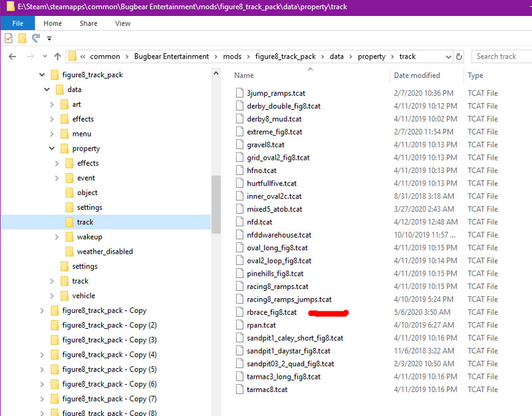This screenshot has height=416, width=532.
Task: Select the sandpit03_2_quad_fig8.tcat file name
Action: point(291,364)
